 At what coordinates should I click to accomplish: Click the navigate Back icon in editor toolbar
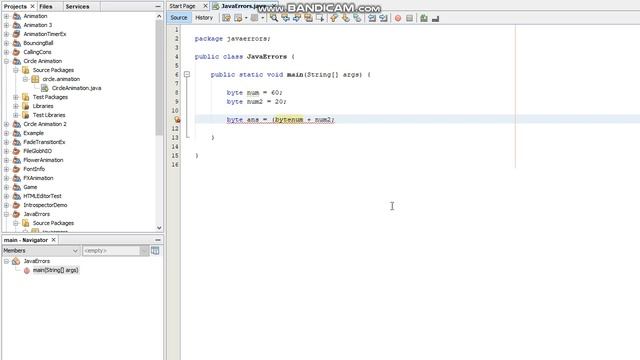[x=238, y=18]
